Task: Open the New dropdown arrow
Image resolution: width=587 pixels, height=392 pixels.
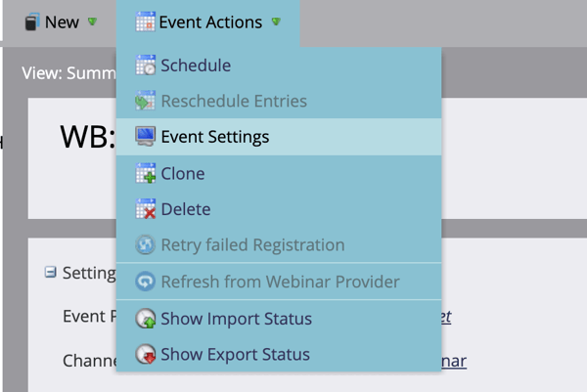Action: click(x=92, y=22)
